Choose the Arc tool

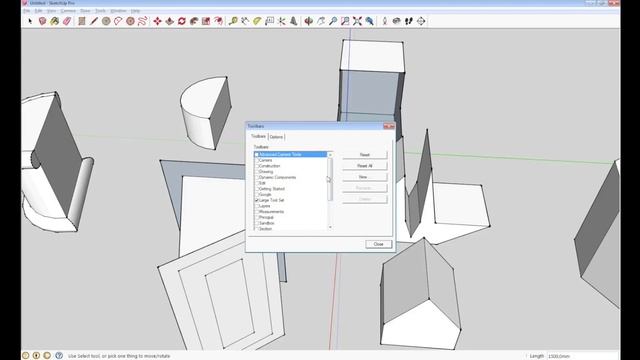(118, 21)
